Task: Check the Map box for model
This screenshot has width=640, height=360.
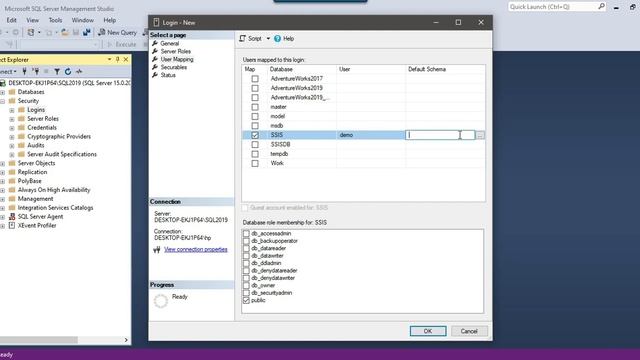Action: click(x=255, y=116)
